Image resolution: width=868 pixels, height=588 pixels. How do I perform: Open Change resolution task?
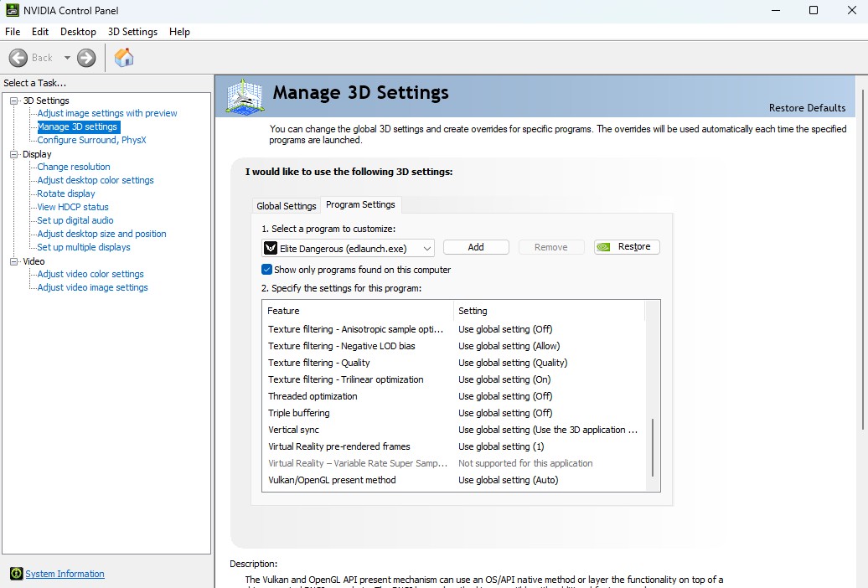[x=74, y=167]
